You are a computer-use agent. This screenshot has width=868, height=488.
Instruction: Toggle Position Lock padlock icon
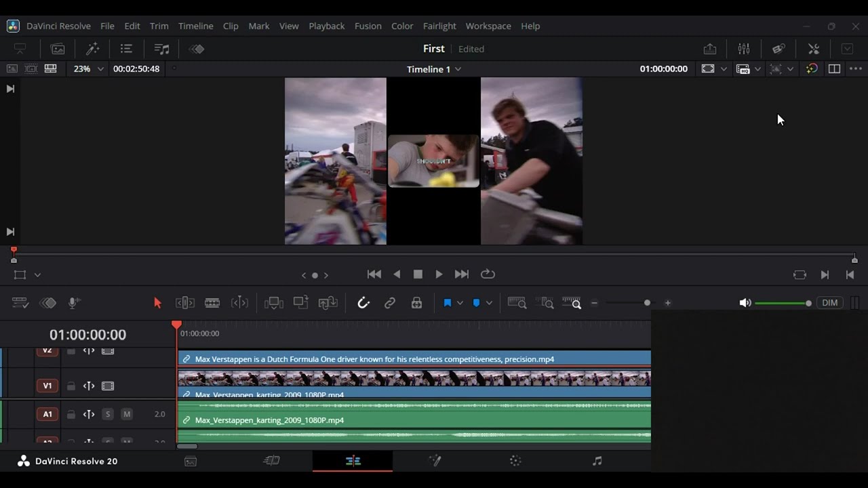click(417, 303)
